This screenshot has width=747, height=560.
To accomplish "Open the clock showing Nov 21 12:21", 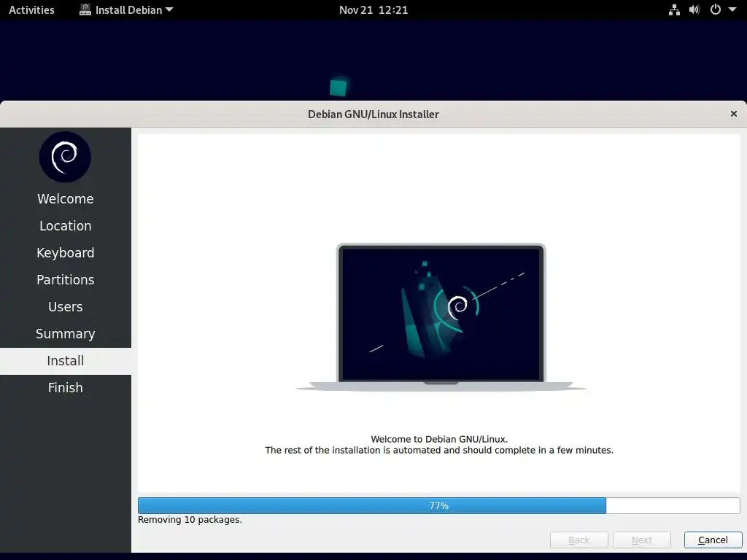I will [373, 10].
